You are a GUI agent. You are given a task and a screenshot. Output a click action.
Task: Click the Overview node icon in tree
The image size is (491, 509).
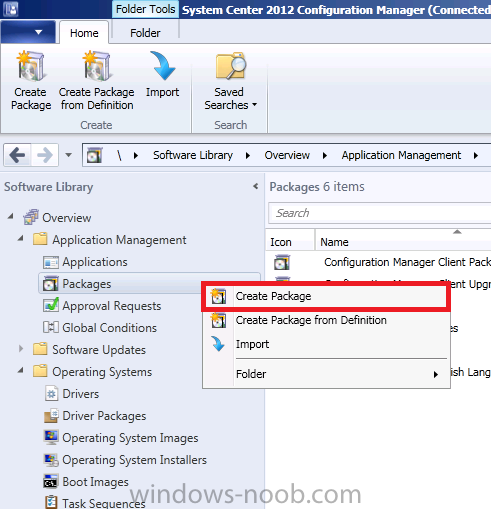coord(31,217)
